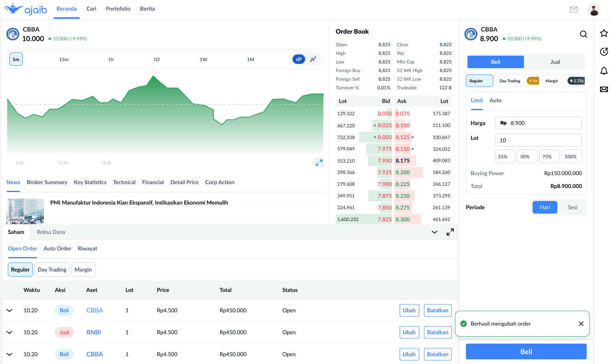The image size is (613, 364).
Task: Click Batalkan on the BNBI order
Action: [x=438, y=332]
